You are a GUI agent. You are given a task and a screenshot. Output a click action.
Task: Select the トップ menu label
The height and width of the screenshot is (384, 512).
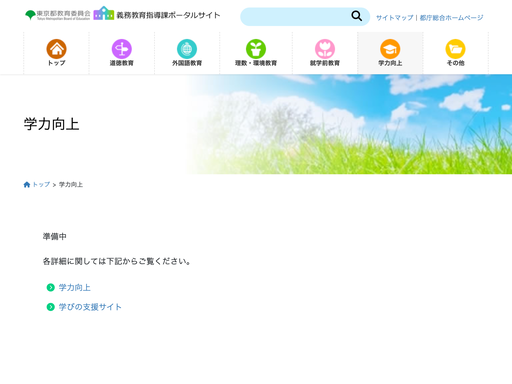pos(56,63)
